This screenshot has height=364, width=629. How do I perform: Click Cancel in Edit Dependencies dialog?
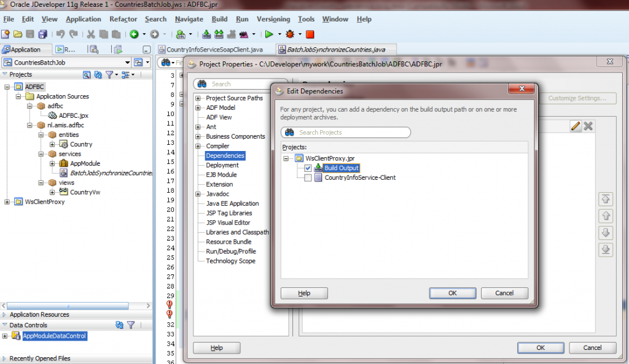point(504,293)
